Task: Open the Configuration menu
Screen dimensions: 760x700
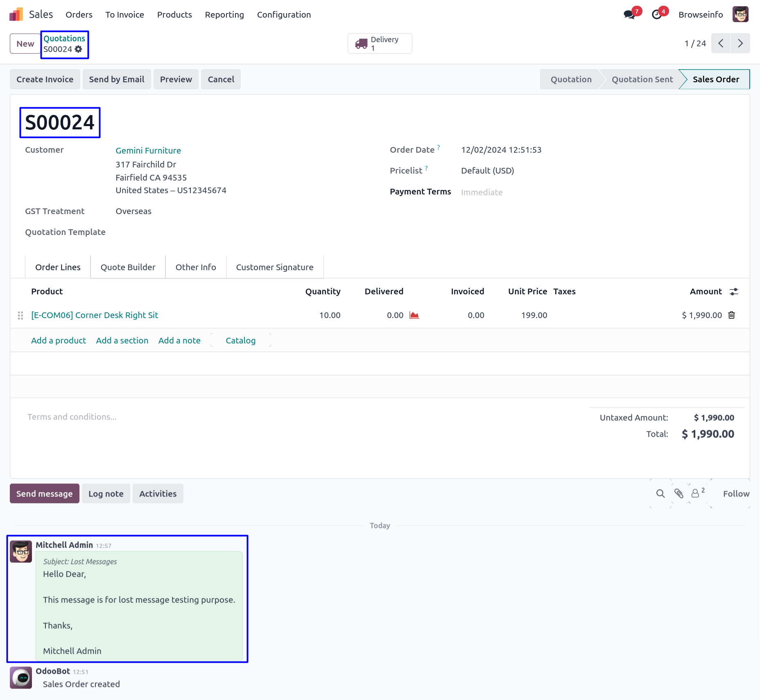Action: pos(284,15)
